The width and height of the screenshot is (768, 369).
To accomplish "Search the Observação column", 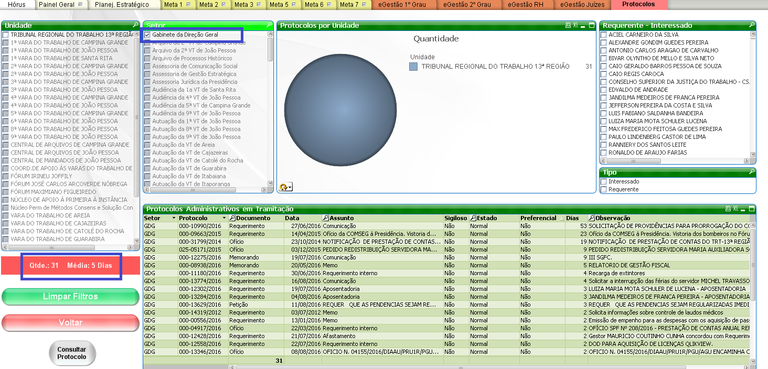I will (x=591, y=218).
